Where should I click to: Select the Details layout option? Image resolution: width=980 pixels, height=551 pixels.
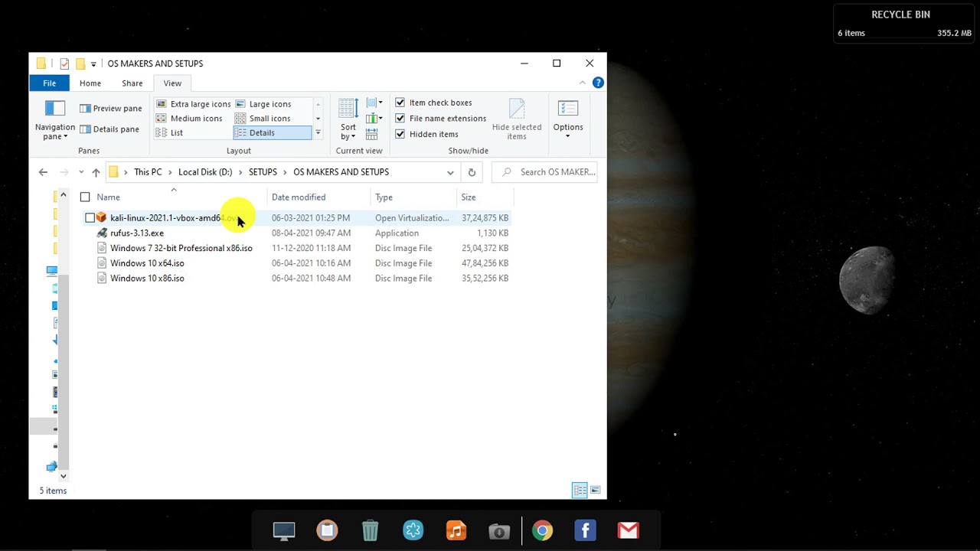point(272,133)
